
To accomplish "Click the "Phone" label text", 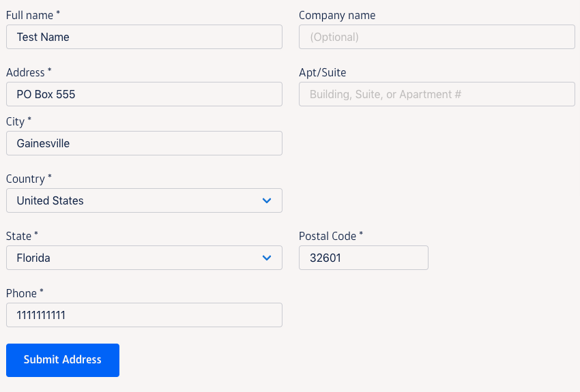I will click(21, 293).
